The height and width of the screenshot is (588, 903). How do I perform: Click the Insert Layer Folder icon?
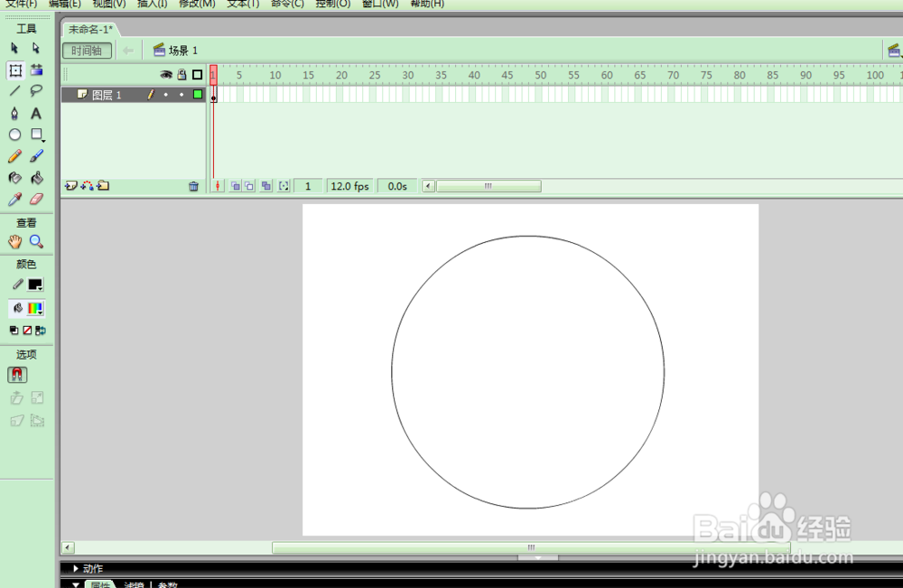click(x=103, y=186)
